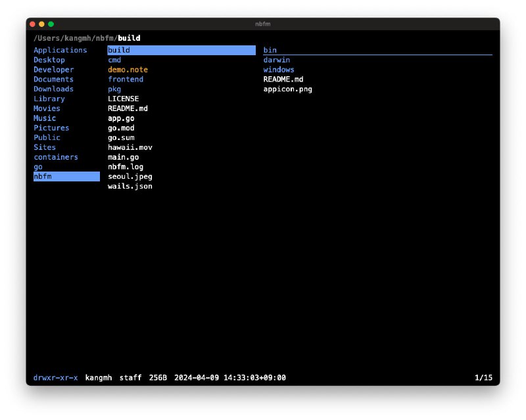
Task: Open the frontend directory
Action: (x=126, y=80)
